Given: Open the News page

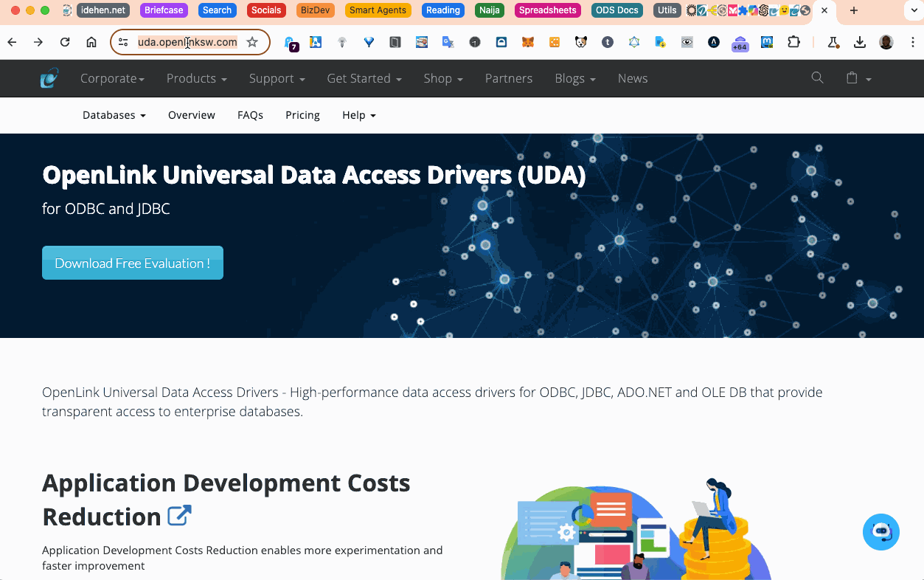Looking at the screenshot, I should 633,78.
